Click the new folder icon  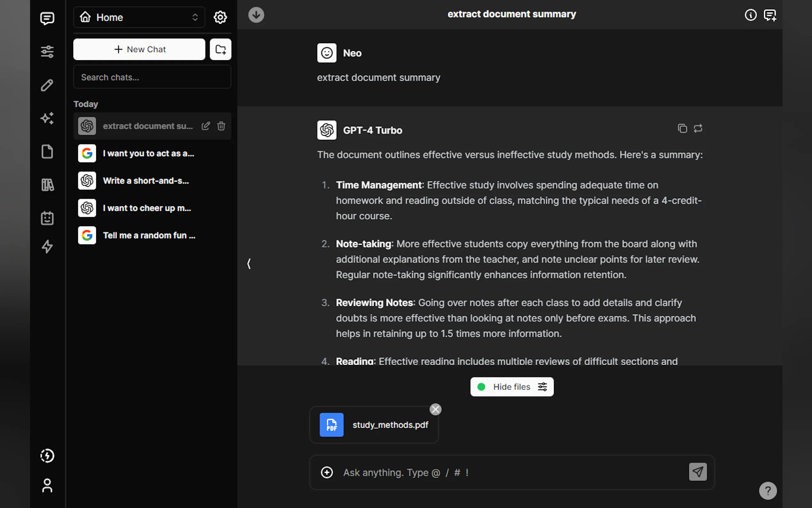[x=220, y=49]
